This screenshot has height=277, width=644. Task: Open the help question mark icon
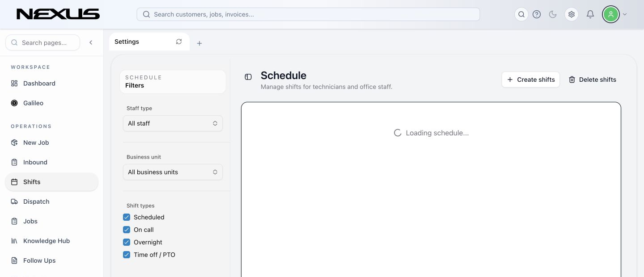tap(537, 14)
